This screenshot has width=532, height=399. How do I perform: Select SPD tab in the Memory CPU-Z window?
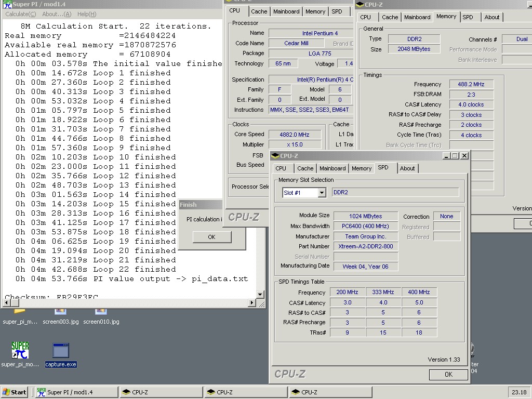click(x=468, y=17)
